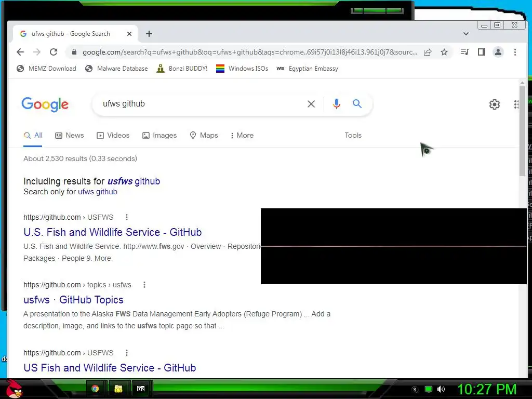Open the Chrome profile avatar menu
The height and width of the screenshot is (399, 532).
point(498,52)
